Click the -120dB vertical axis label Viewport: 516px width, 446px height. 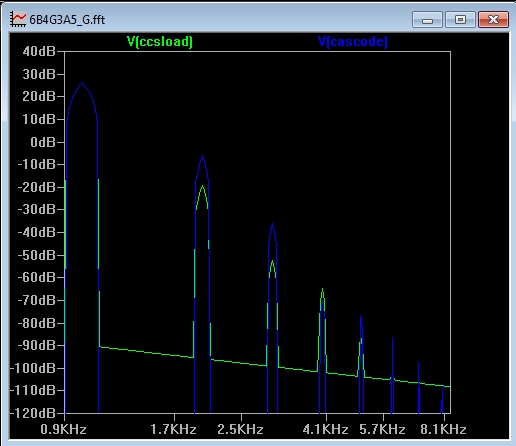point(33,413)
